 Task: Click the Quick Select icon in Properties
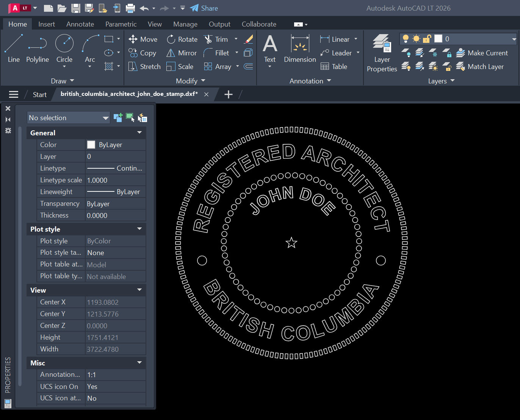point(143,118)
